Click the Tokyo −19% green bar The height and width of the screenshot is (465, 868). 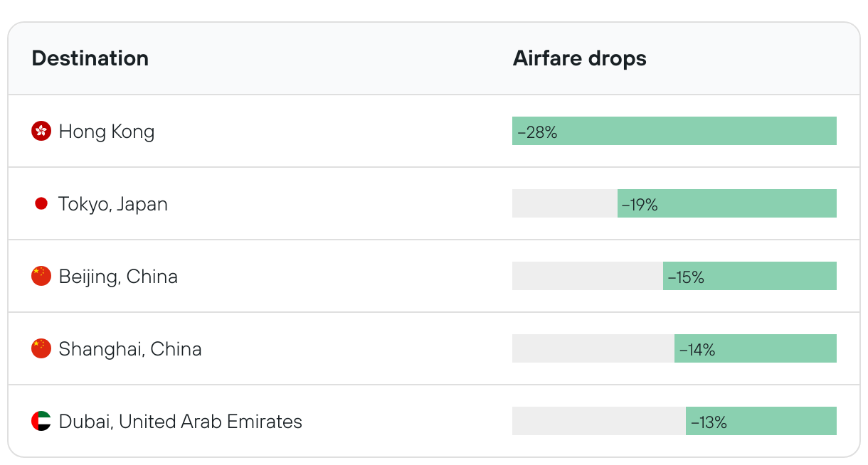click(726, 203)
